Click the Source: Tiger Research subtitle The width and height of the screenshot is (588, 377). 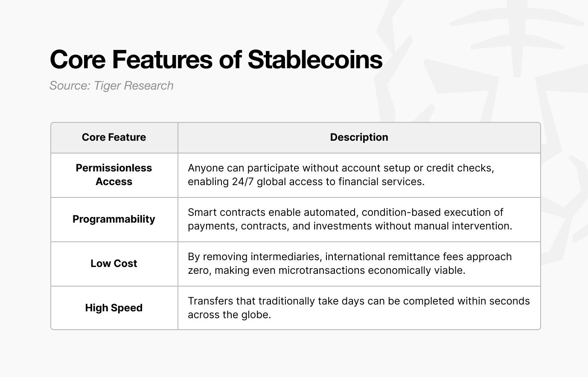coord(111,86)
